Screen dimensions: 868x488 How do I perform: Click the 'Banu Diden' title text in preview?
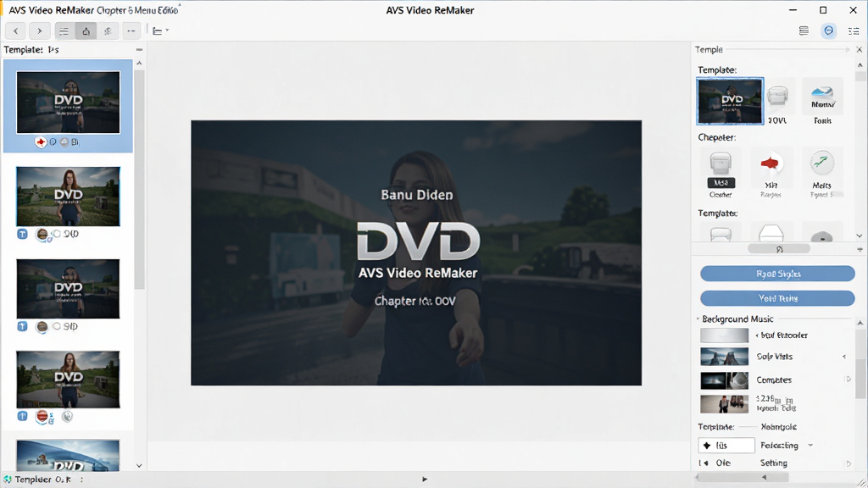tap(417, 195)
